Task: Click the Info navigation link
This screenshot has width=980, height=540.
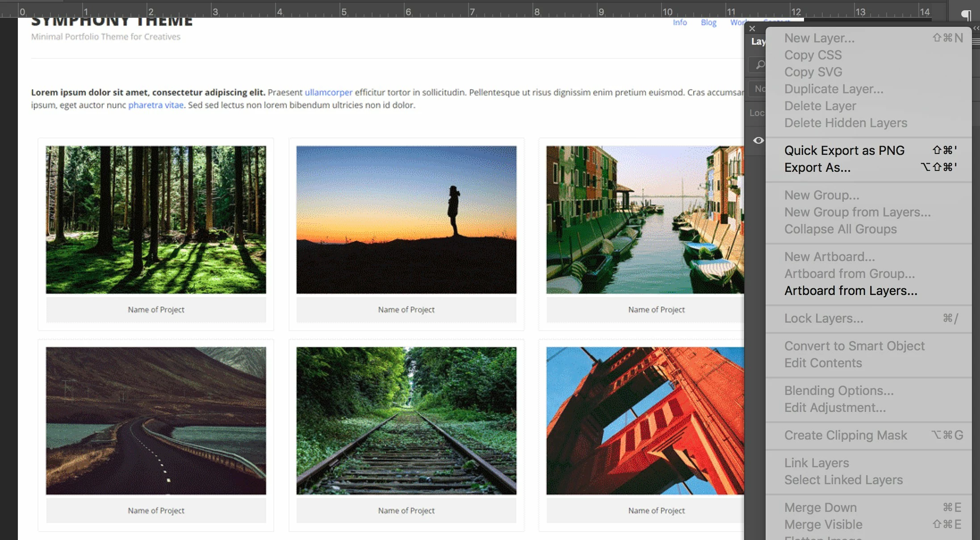Action: [x=679, y=22]
